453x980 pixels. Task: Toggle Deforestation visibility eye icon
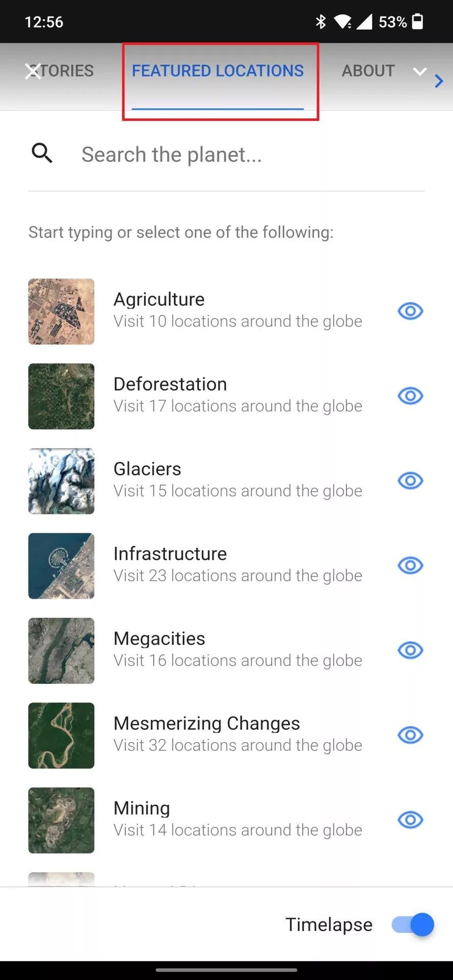tap(410, 396)
